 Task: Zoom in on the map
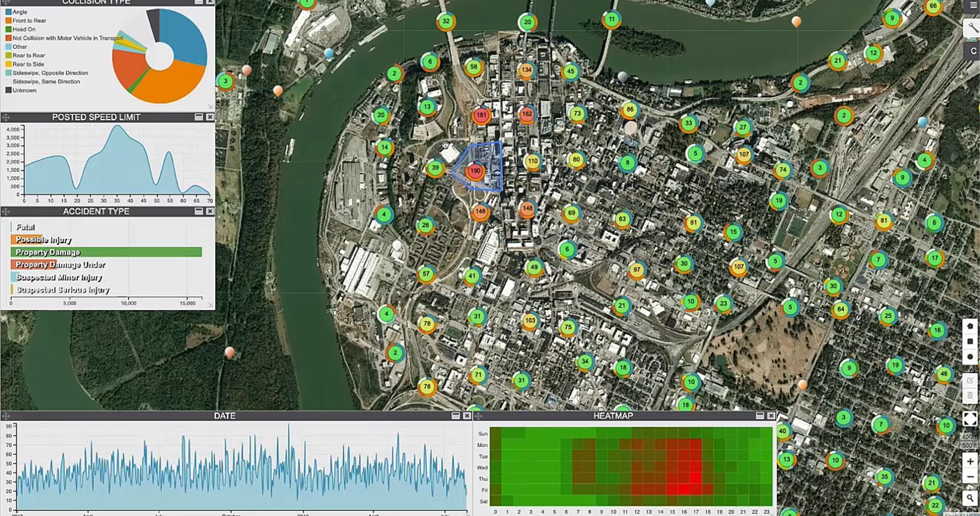970,461
